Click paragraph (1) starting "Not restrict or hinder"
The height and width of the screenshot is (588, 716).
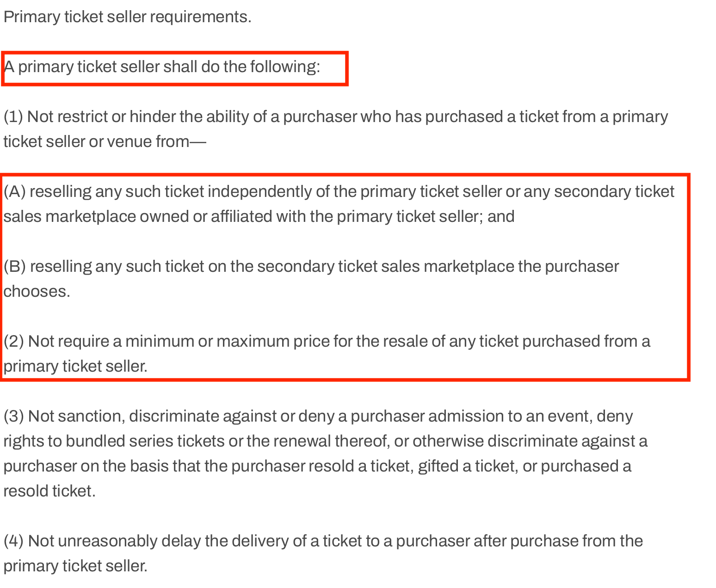tap(335, 117)
